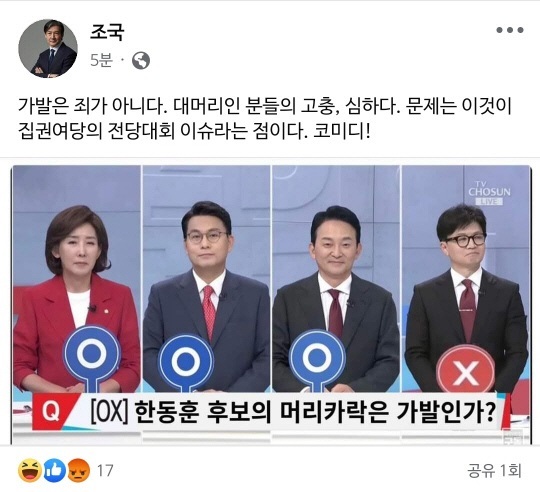Click the red Q badge in caption
This screenshot has width=540, height=492.
pos(51,411)
